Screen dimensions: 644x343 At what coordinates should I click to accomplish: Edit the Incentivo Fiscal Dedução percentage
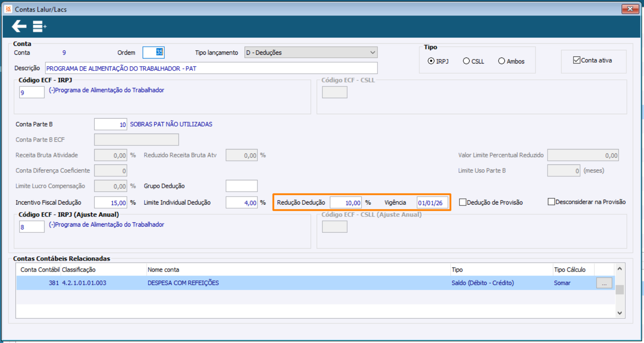coord(111,203)
